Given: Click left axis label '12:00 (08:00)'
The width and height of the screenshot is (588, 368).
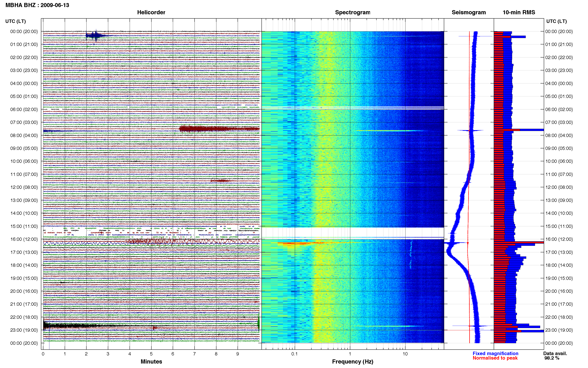Looking at the screenshot, I should coord(24,187).
